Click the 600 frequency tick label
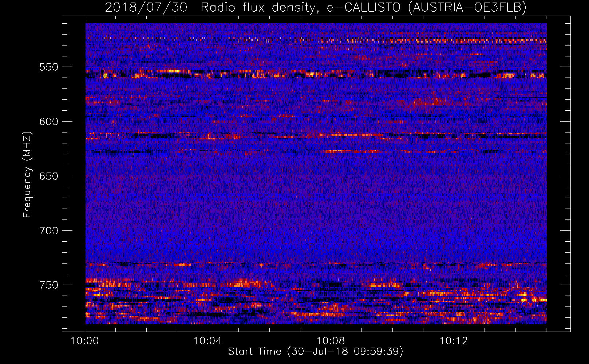This screenshot has width=589, height=364. (49, 122)
